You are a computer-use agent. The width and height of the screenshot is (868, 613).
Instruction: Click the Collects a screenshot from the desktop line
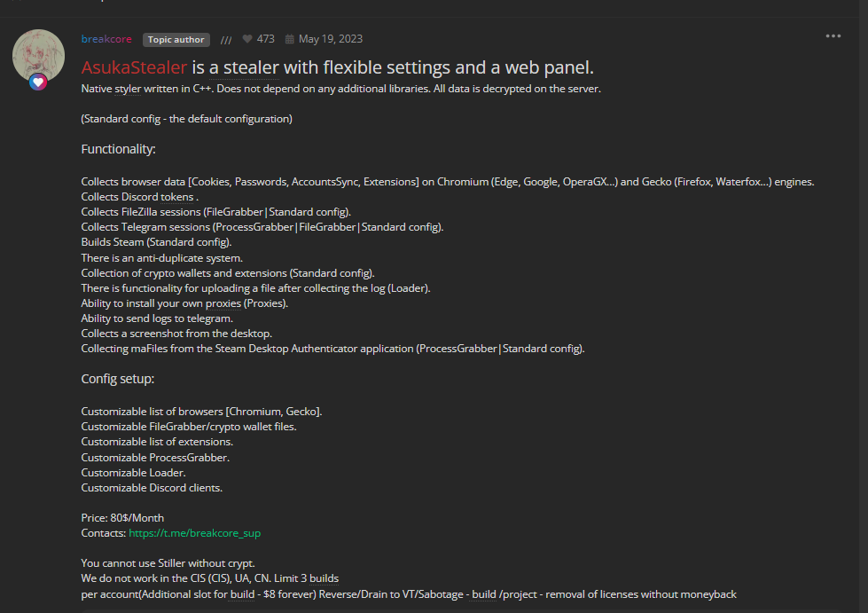pos(176,334)
